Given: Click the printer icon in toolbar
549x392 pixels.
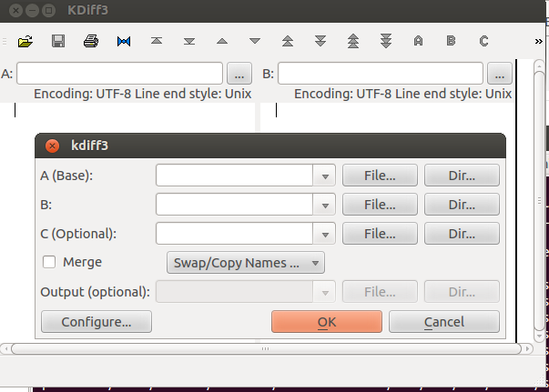Looking at the screenshot, I should pos(91,41).
